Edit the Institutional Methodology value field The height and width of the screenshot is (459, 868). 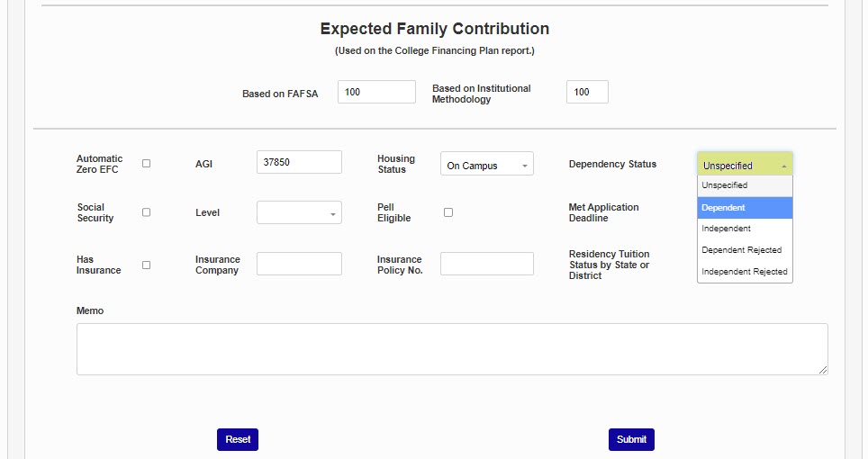587,93
